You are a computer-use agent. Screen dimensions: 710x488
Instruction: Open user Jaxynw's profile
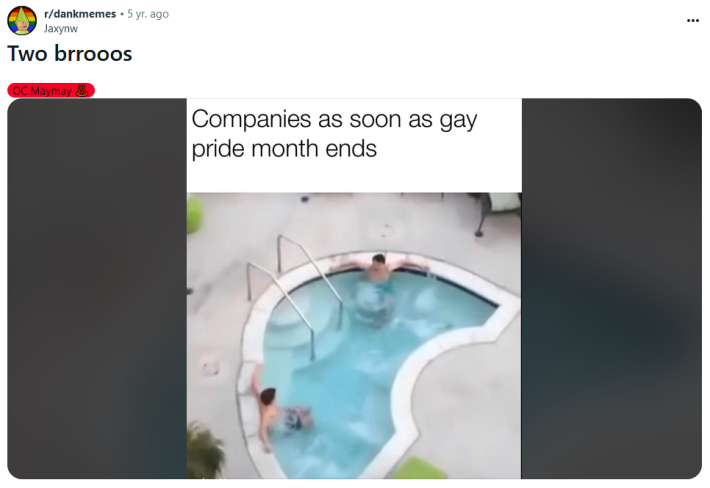coord(61,29)
